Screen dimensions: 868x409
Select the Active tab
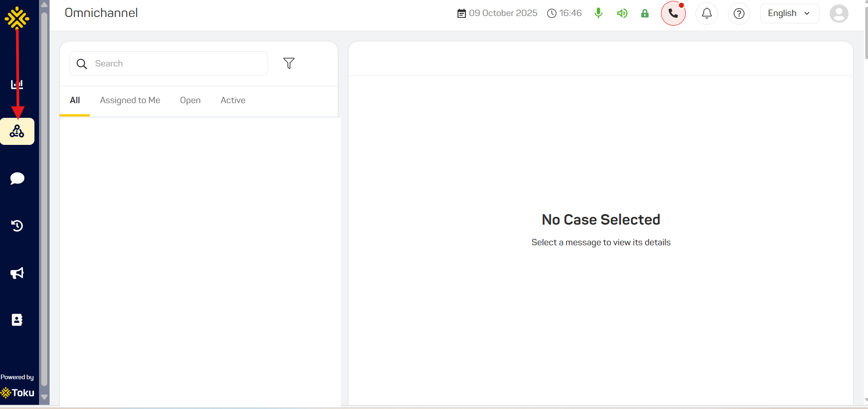[x=233, y=100]
